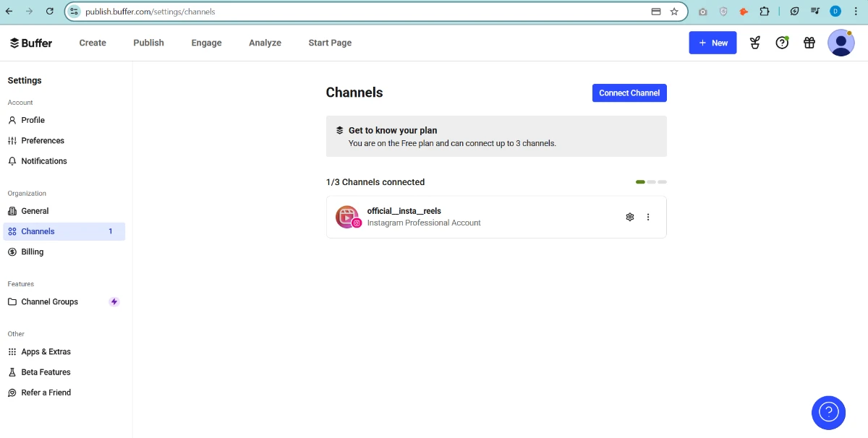
Task: Click the Channels count badge 1
Action: pyautogui.click(x=111, y=231)
